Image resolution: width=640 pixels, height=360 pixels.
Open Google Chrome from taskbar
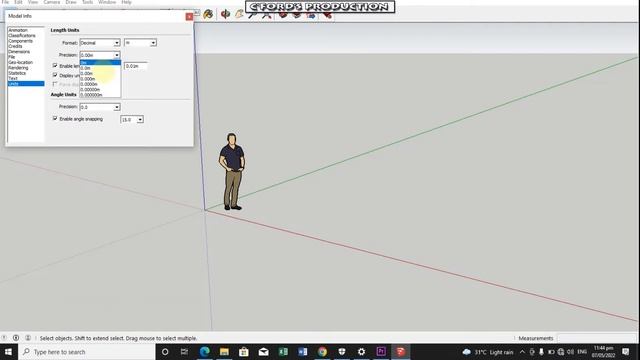click(x=322, y=352)
